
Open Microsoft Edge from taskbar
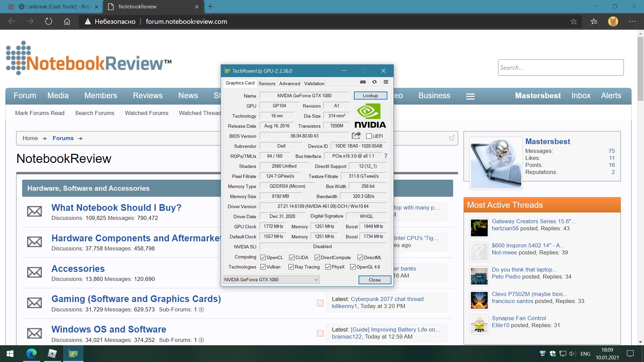point(31,354)
